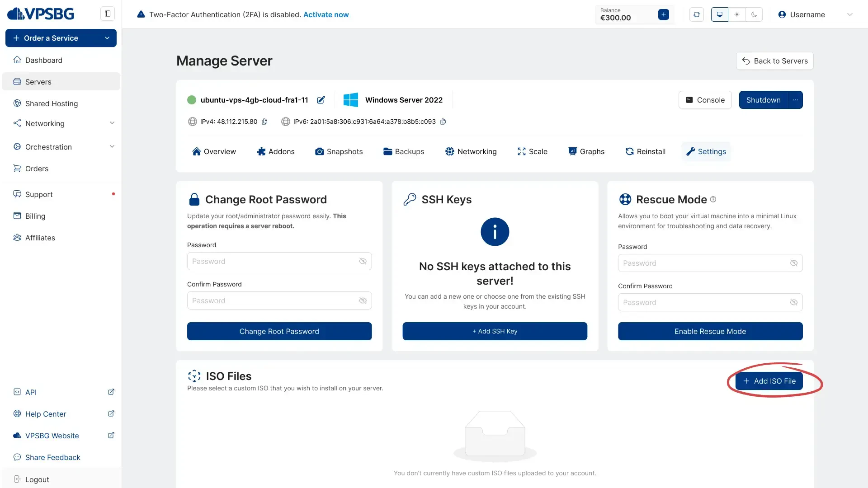Copy the IPv4 address
The width and height of the screenshot is (868, 488).
(265, 122)
